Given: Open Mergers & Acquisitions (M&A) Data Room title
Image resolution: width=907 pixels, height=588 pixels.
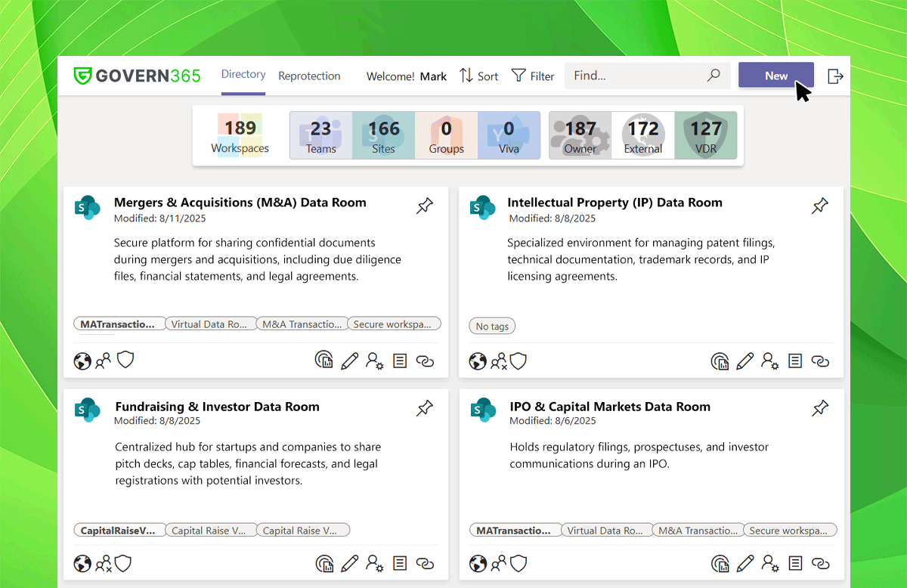Looking at the screenshot, I should (240, 203).
